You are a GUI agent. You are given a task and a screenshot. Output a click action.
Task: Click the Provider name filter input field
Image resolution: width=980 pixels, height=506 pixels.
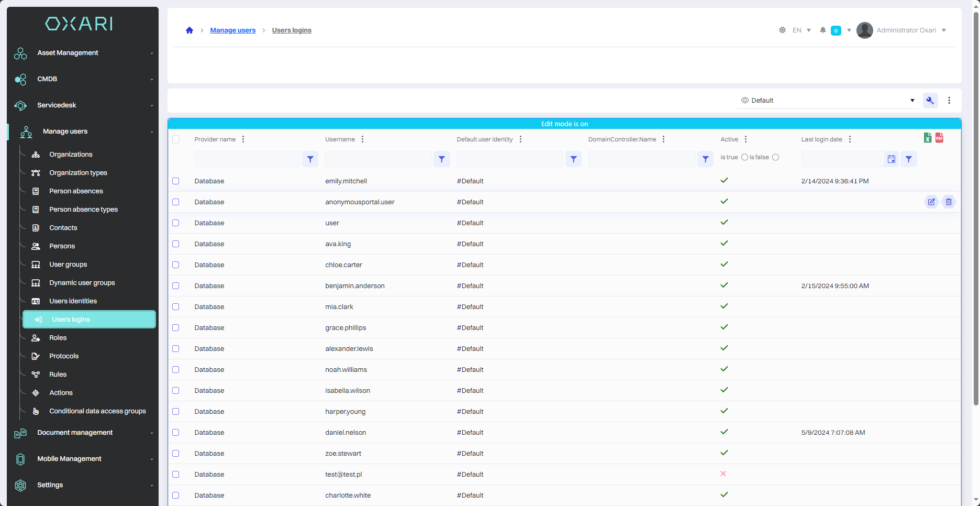tap(247, 159)
